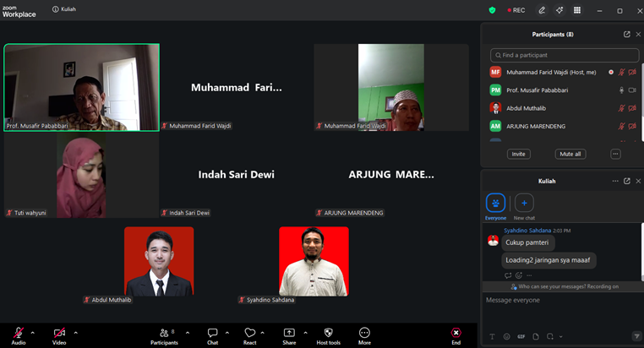Select Tuti wahyuni video tile

click(x=82, y=175)
